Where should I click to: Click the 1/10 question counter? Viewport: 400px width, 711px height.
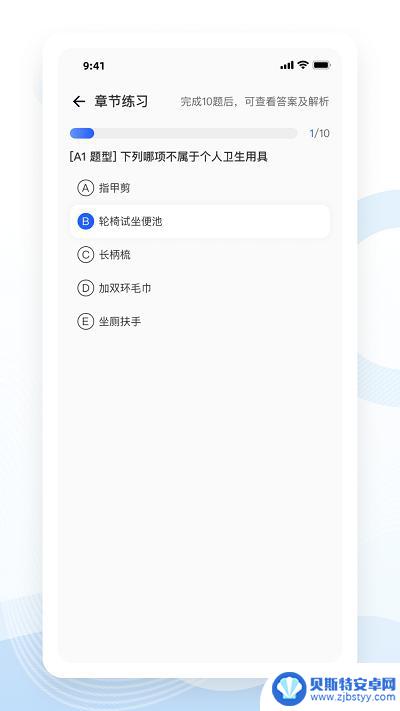coord(319,133)
